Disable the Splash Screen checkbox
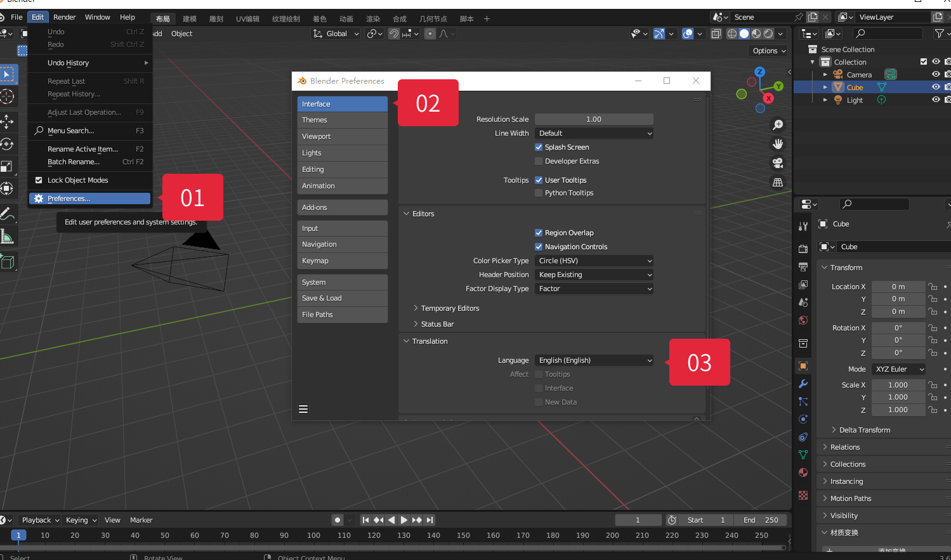 click(539, 147)
